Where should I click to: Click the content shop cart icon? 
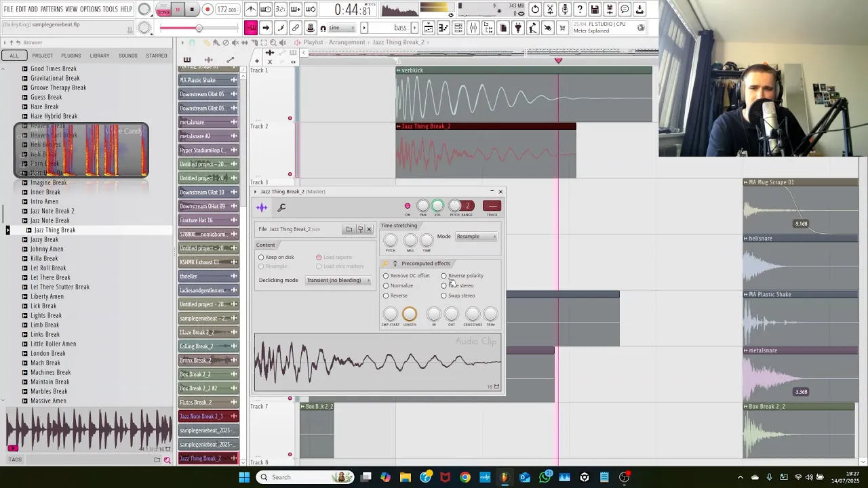[562, 28]
